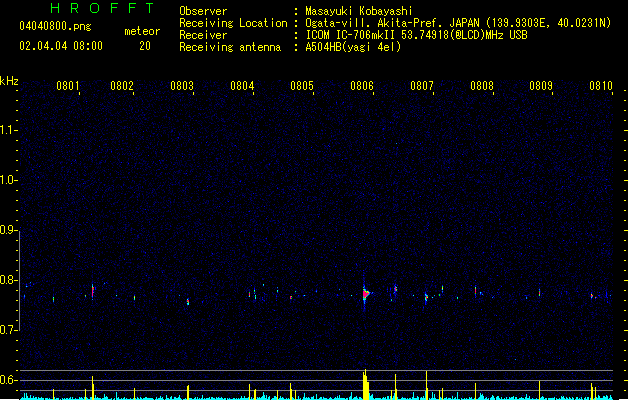Click the date 02.04.04 08:00

click(61, 46)
